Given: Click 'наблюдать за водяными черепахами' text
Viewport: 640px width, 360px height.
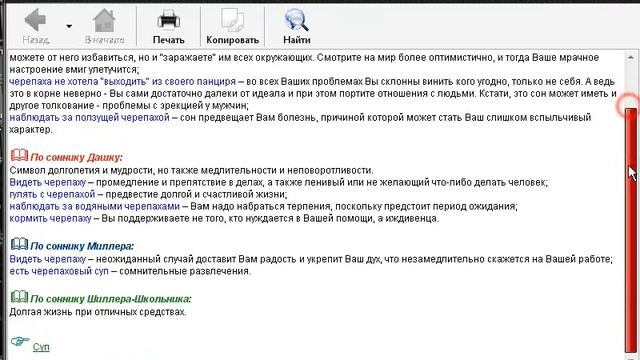Looking at the screenshot, I should point(94,206).
